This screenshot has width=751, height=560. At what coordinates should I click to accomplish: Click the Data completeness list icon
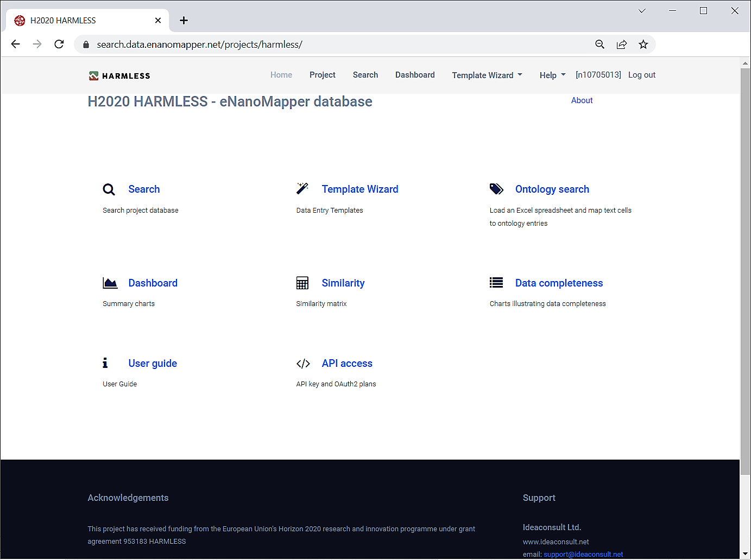(496, 283)
